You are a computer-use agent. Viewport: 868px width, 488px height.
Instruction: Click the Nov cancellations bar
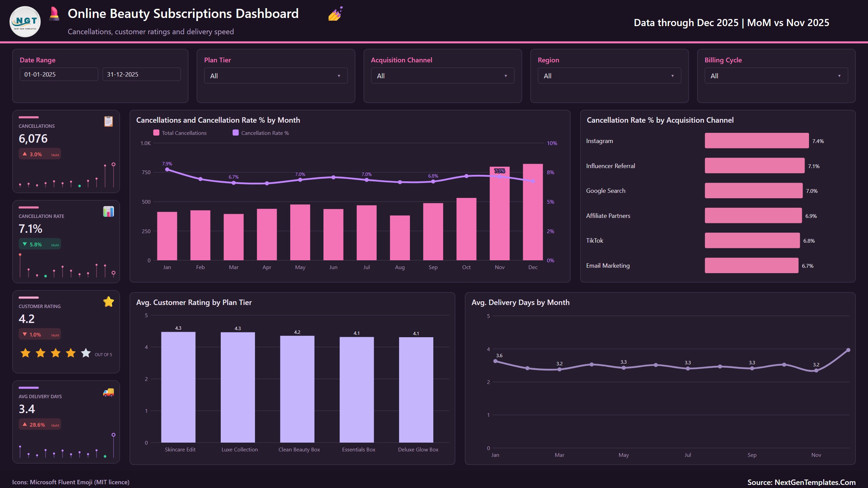(x=499, y=213)
